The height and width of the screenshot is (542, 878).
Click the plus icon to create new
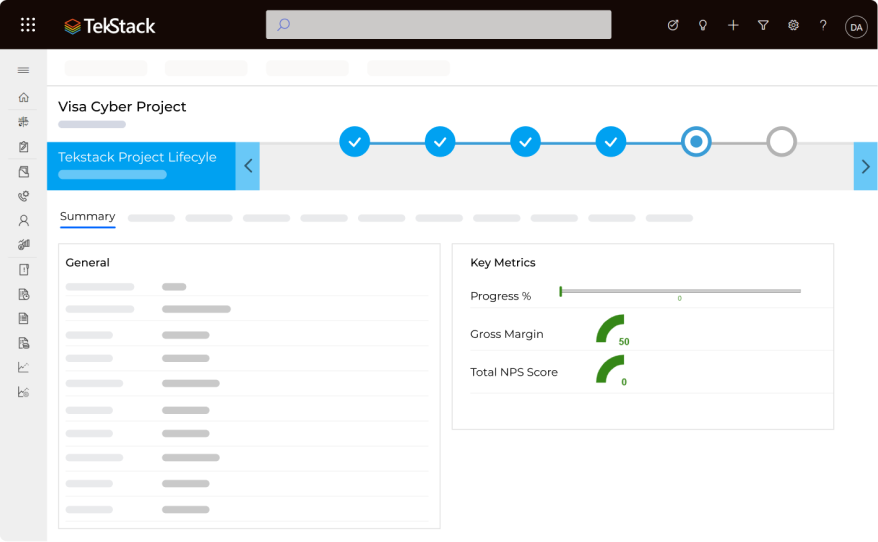coord(733,25)
